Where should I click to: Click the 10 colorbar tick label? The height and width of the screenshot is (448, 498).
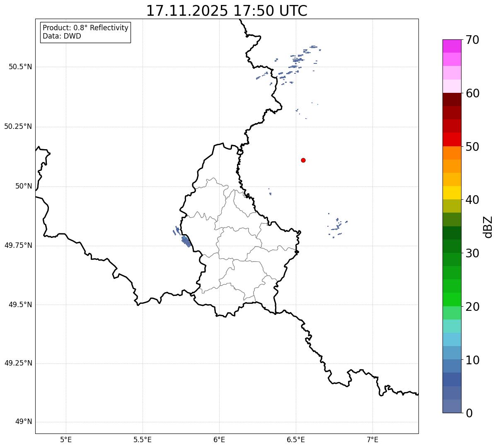[472, 360]
